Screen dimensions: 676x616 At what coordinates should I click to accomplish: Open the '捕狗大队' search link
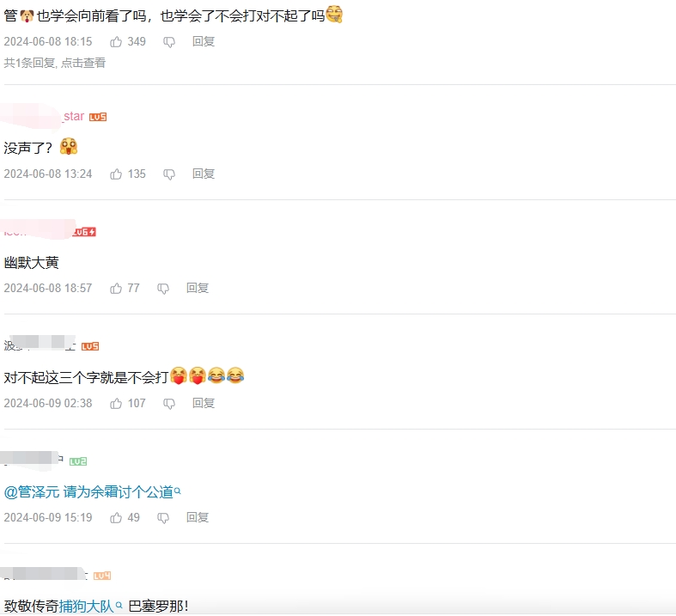90,606
